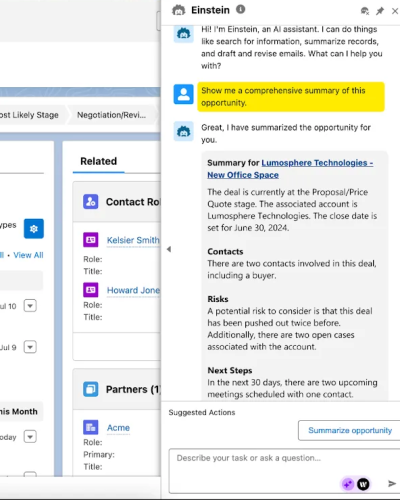Click the Summarize opportunity suggested action
Viewport: 400px width, 500px height.
click(x=350, y=430)
